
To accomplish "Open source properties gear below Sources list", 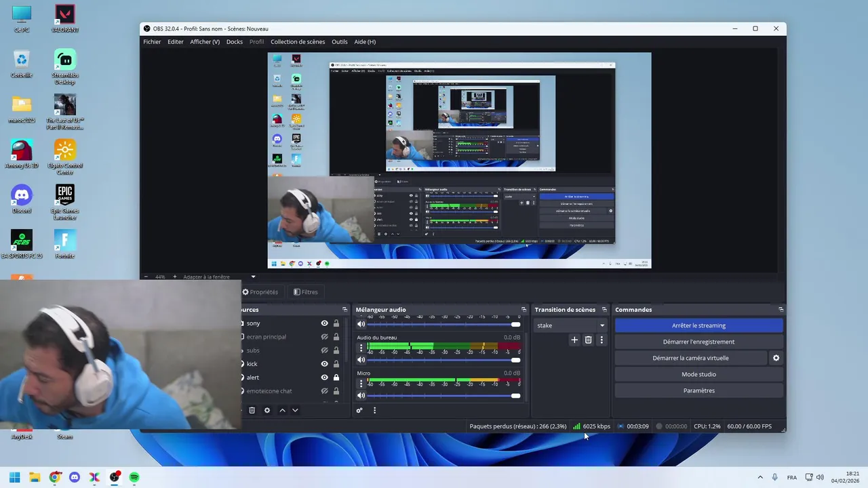I will [267, 410].
